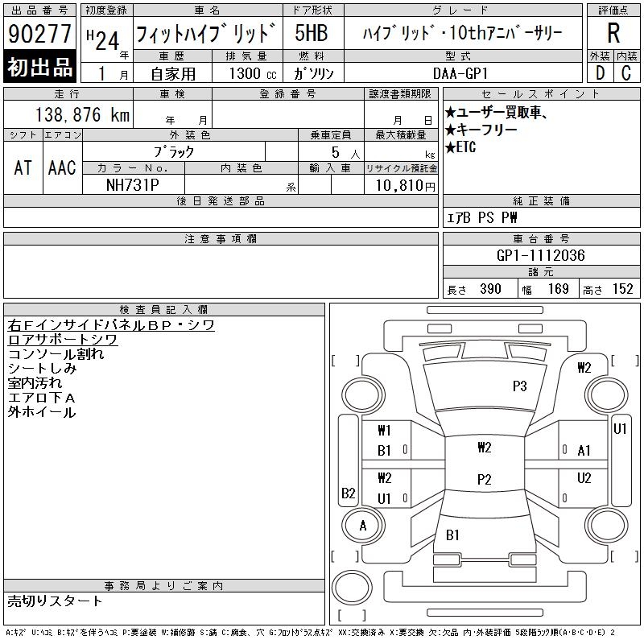Select the grade ハイブリッド・10thアニバーサリー

[462, 33]
